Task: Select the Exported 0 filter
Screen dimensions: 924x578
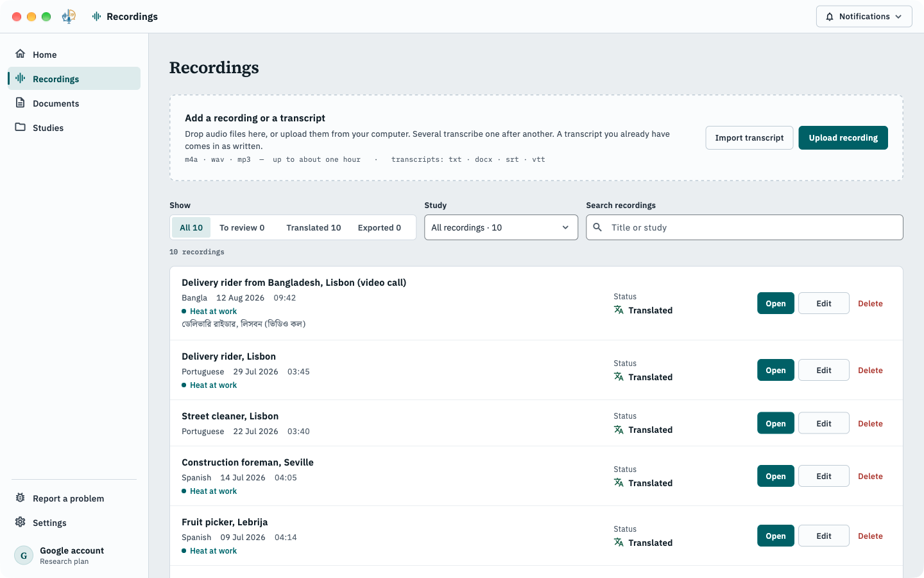Action: [379, 227]
